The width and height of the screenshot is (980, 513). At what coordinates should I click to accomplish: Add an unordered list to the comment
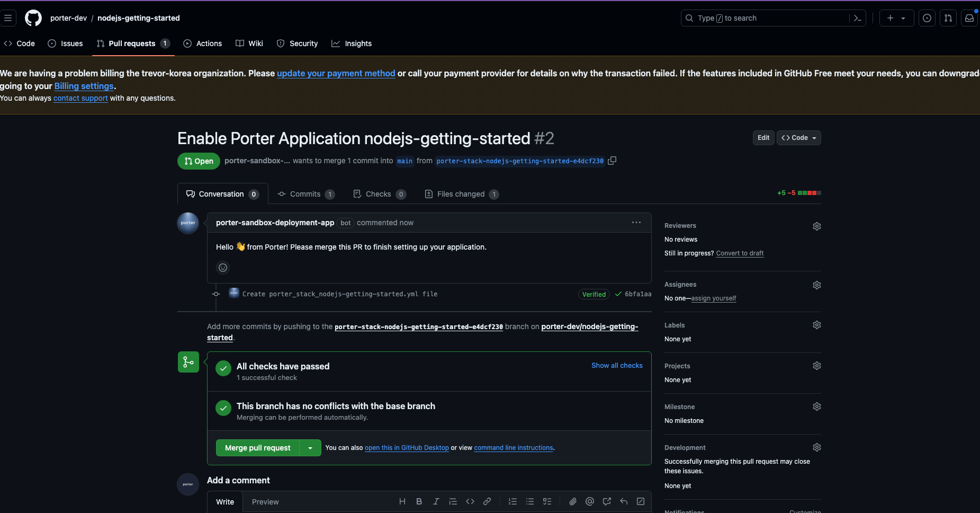click(x=529, y=501)
